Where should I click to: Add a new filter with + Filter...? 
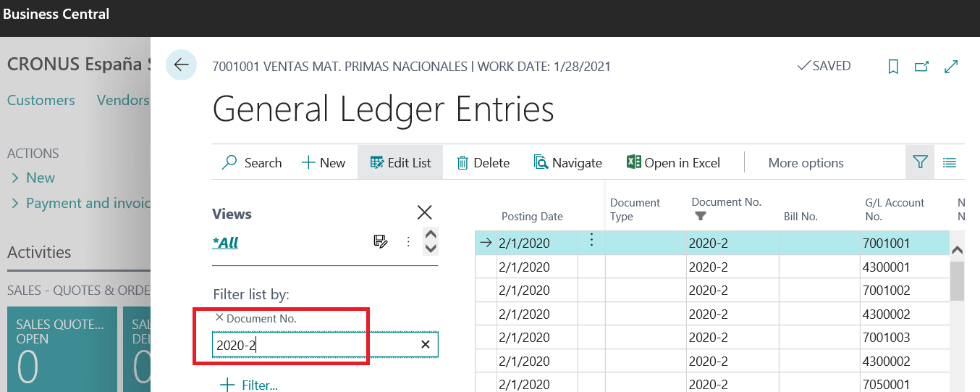[248, 384]
